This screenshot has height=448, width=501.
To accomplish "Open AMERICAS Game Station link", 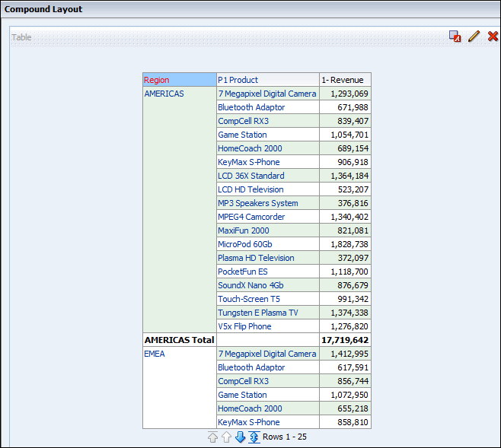I will click(242, 135).
